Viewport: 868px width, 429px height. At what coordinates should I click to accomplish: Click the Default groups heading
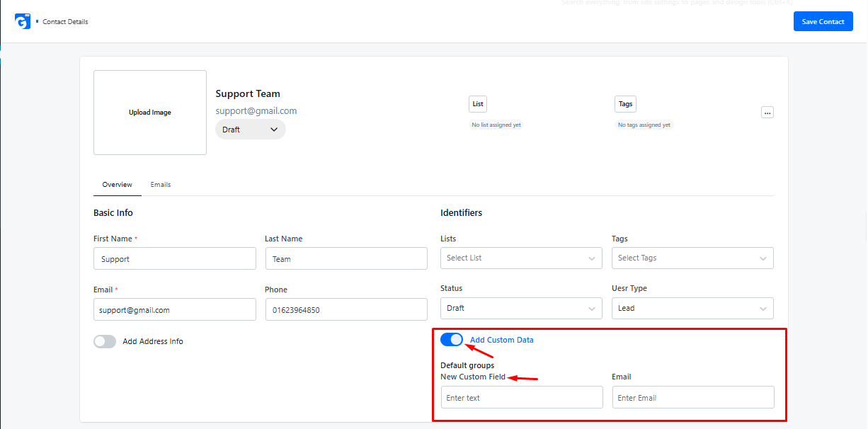(x=467, y=365)
